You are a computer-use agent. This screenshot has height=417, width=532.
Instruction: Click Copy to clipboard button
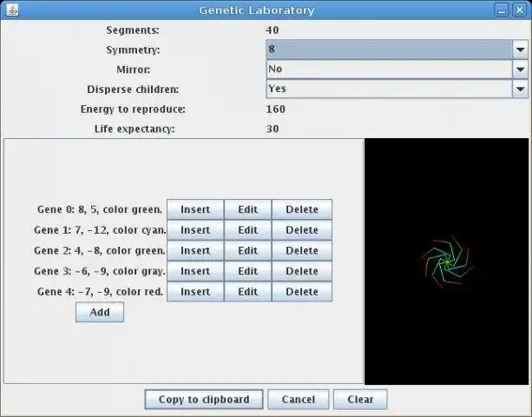[x=204, y=400]
